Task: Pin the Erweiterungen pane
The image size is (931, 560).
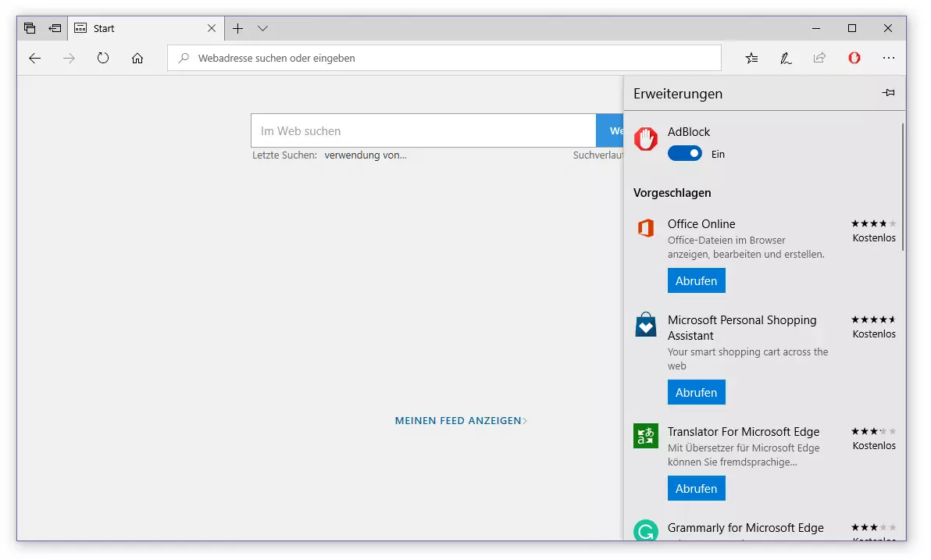Action: pyautogui.click(x=888, y=93)
